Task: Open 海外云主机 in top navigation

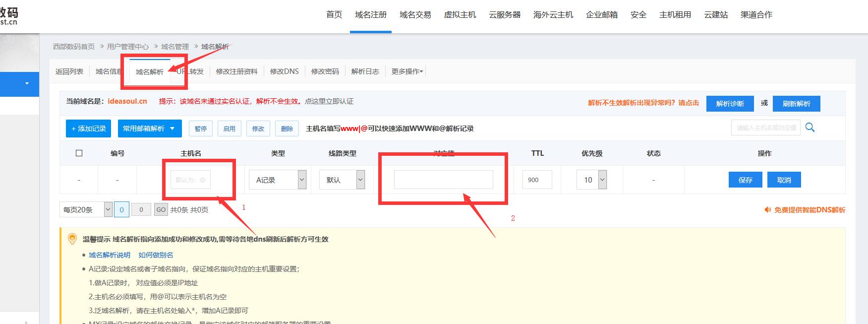Action: coord(553,14)
